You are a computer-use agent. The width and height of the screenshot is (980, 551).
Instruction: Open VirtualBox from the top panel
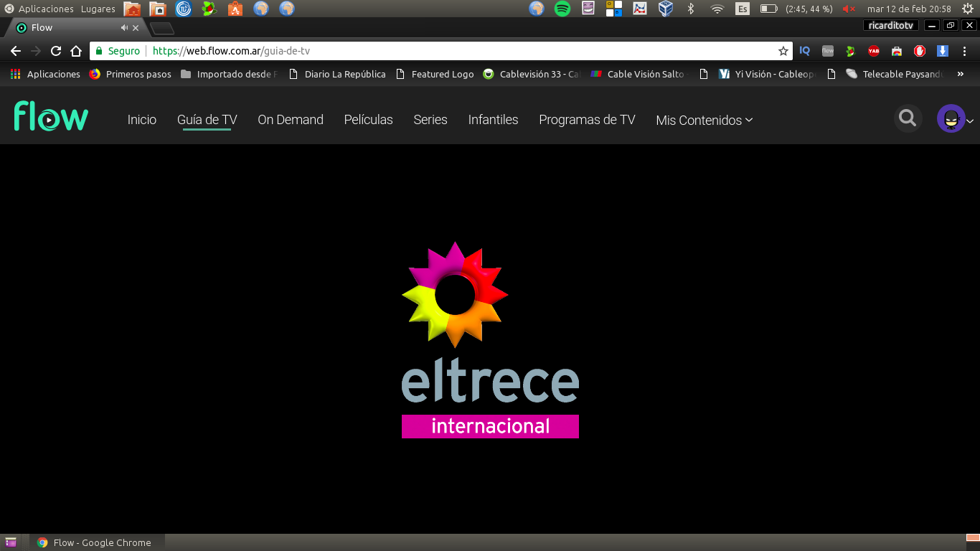(x=666, y=9)
